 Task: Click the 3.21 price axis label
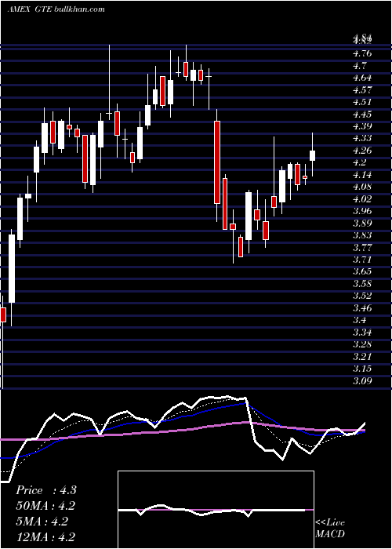coord(364,356)
